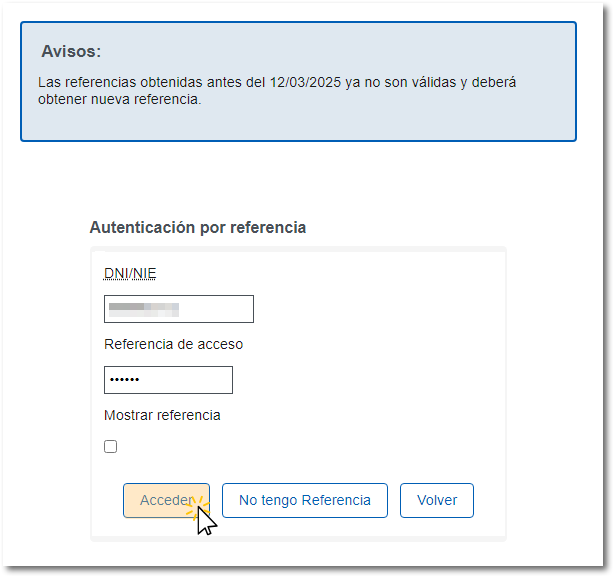Click the No tengo Referencia button

click(305, 501)
